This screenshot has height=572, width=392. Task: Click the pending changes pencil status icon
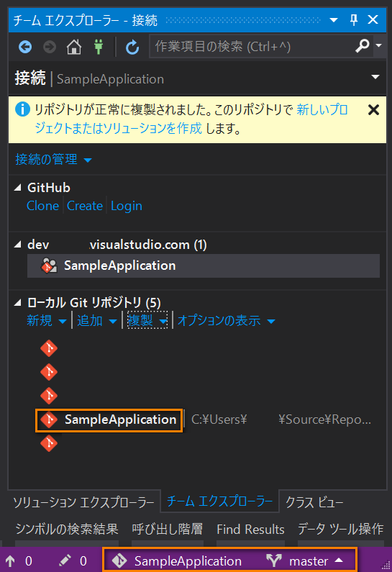[x=65, y=560]
